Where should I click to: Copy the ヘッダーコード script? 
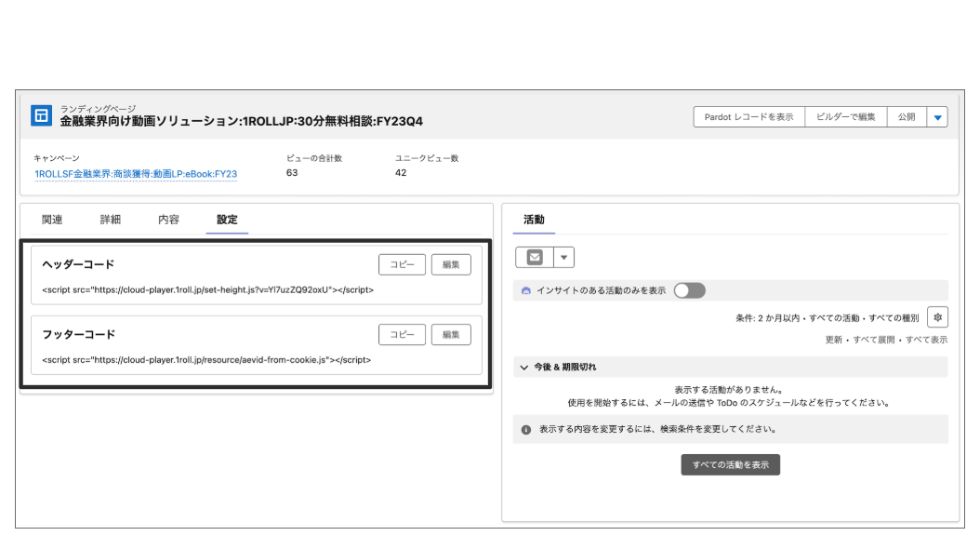tap(402, 264)
